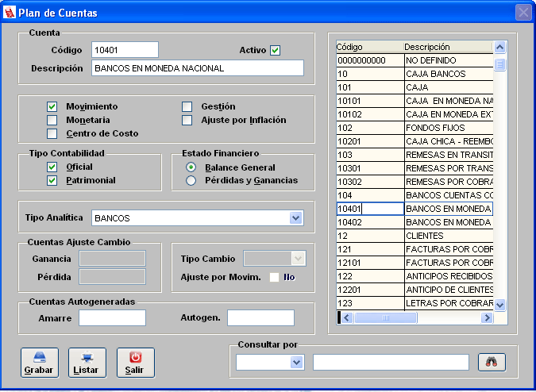536x392 pixels.
Task: Select account code 10101 in the list
Action: (x=370, y=101)
